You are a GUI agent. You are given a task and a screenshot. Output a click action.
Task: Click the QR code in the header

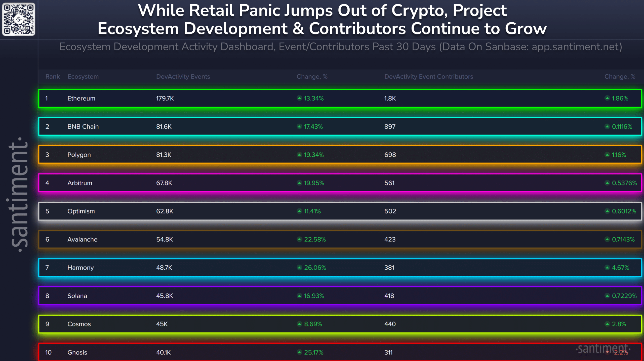(19, 19)
